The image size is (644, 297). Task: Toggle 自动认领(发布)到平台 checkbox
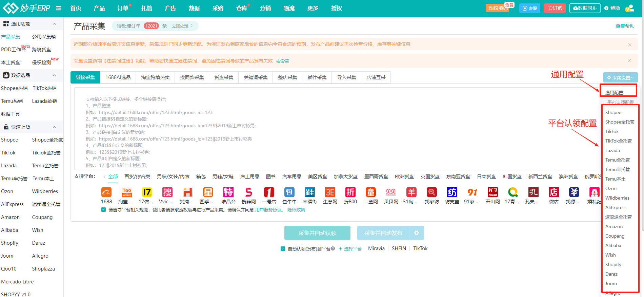pos(283,249)
